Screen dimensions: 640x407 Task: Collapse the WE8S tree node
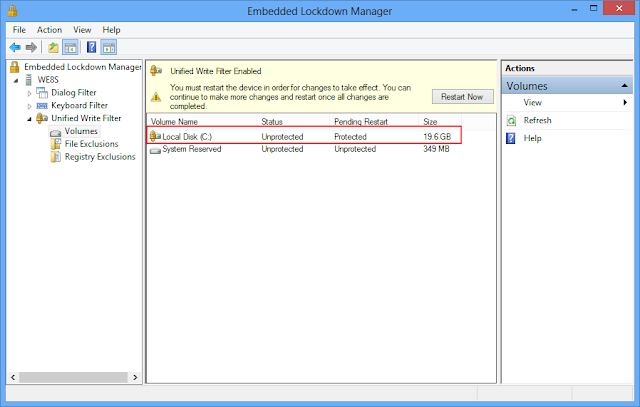[16, 80]
